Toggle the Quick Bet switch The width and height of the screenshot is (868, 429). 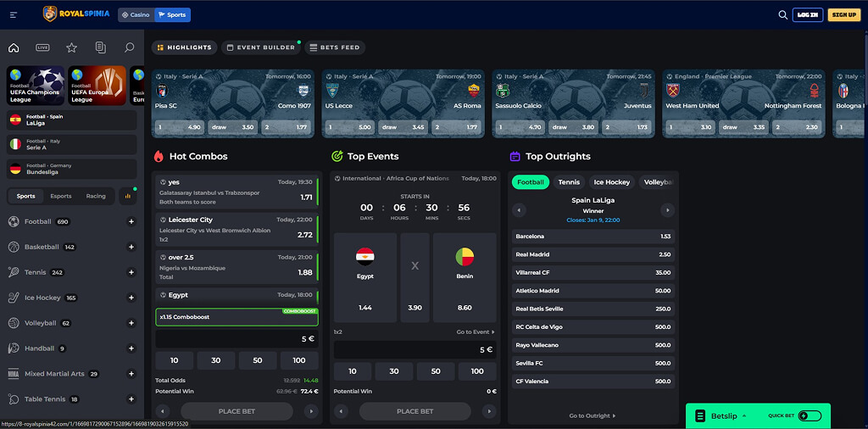coord(810,415)
